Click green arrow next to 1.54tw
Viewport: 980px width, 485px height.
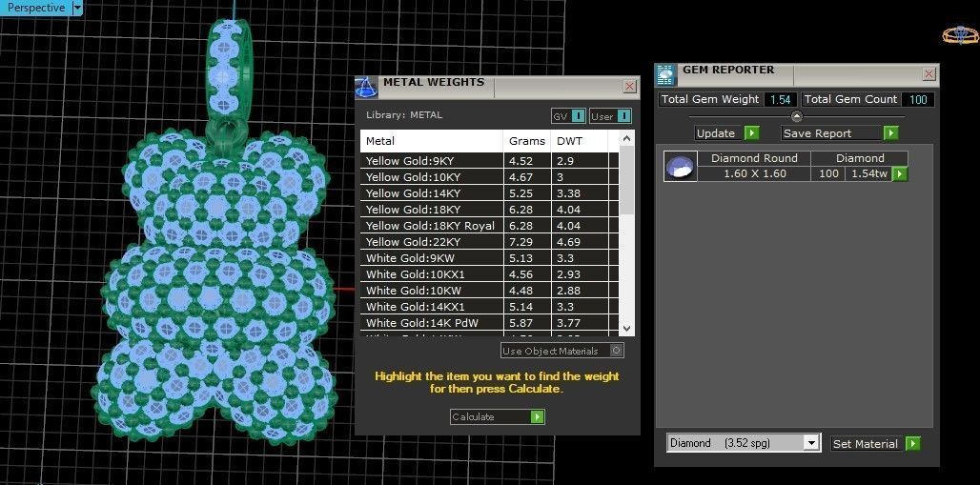pyautogui.click(x=899, y=173)
